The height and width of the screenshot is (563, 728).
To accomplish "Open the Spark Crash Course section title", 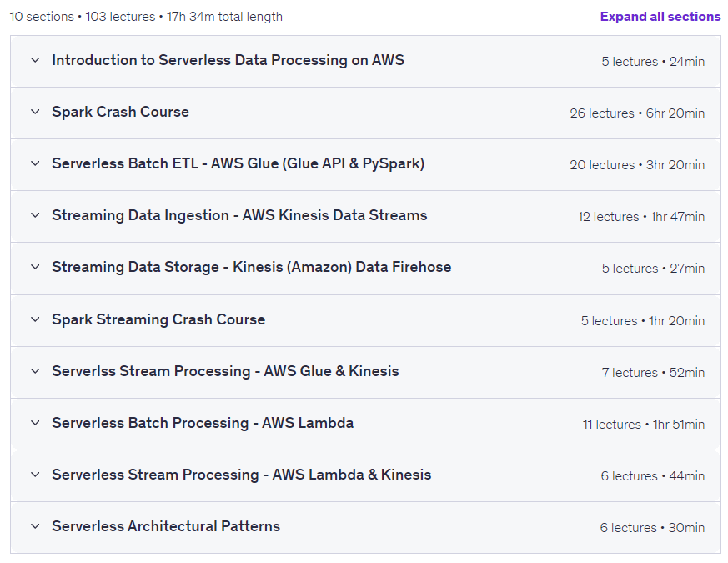I will click(120, 112).
